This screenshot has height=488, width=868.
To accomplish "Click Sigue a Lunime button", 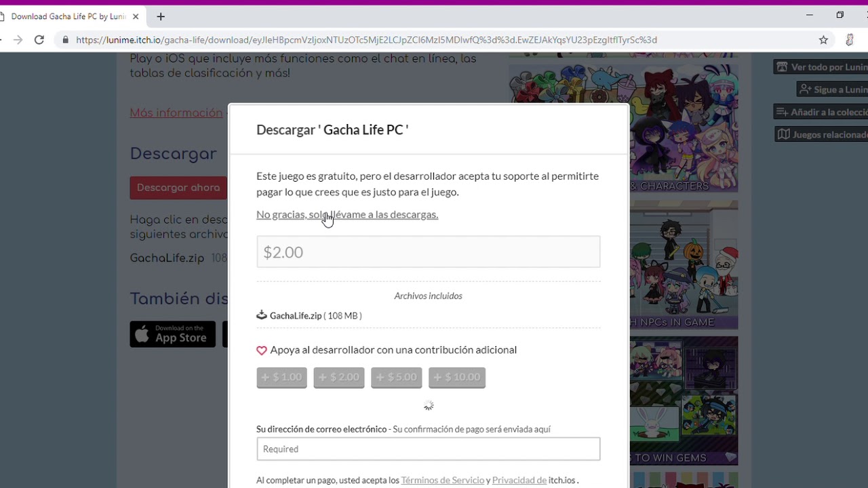I will tap(832, 89).
